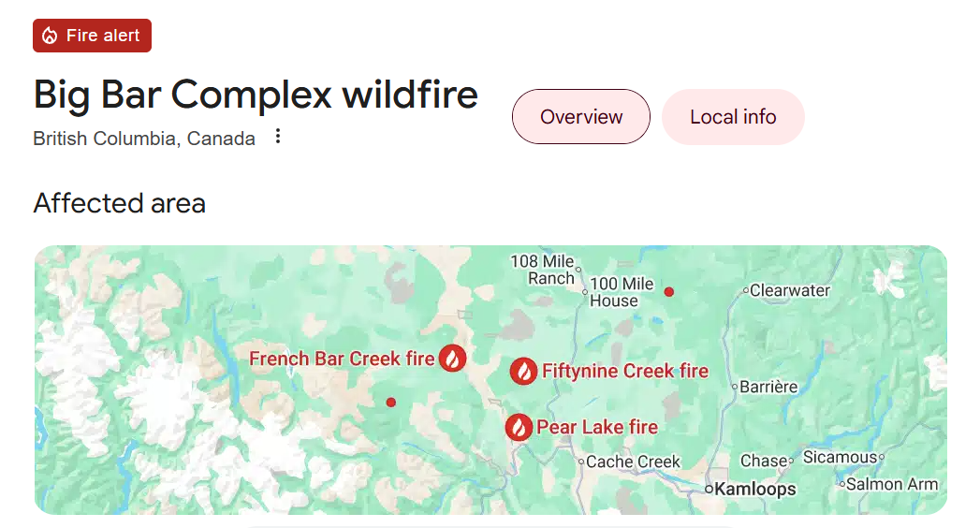This screenshot has width=980, height=528.
Task: Click Cache Creek town label
Action: click(x=633, y=462)
